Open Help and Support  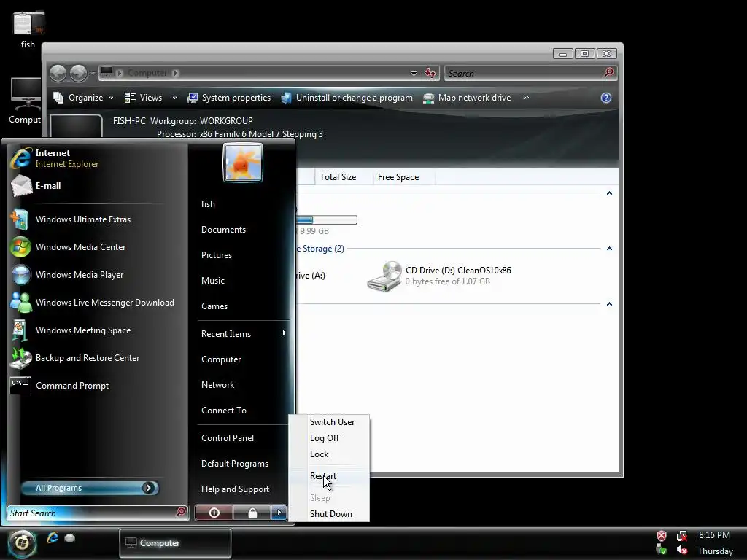pos(236,489)
